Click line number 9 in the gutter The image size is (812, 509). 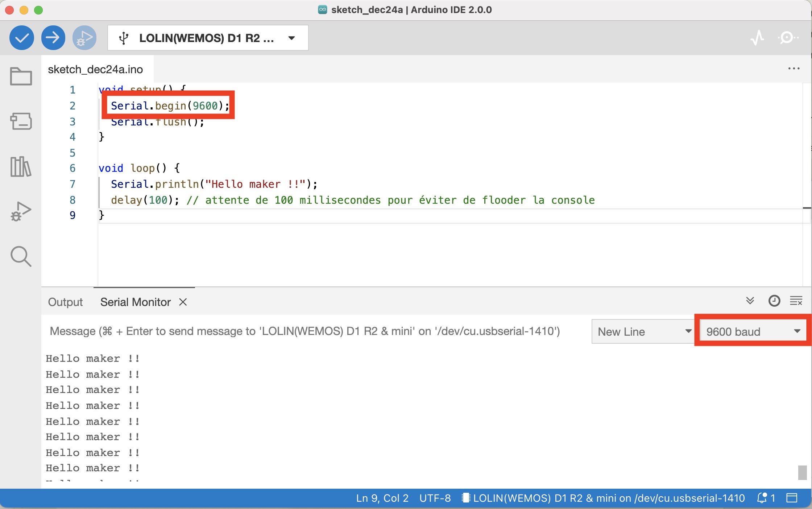click(x=72, y=215)
